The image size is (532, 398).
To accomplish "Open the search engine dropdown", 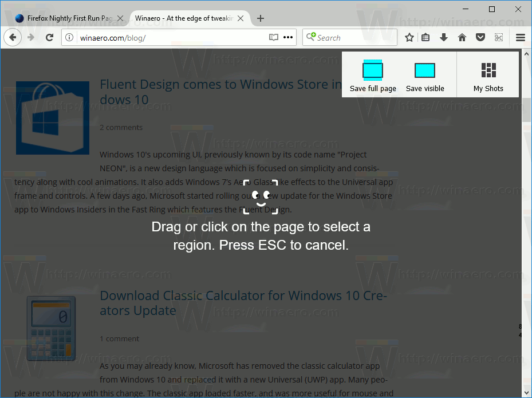I will coord(310,37).
